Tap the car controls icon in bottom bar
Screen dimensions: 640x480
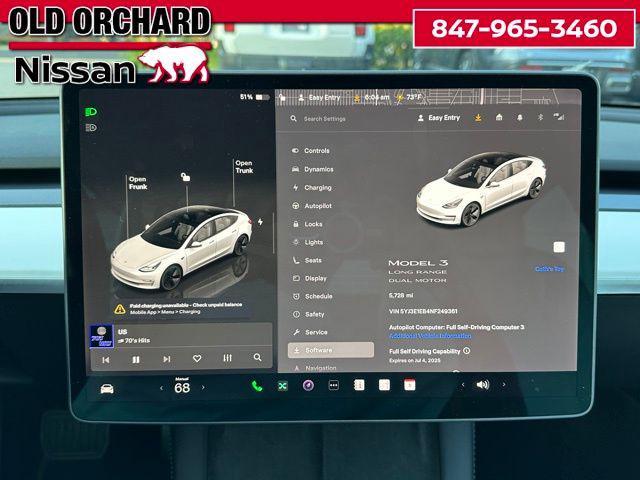point(107,389)
